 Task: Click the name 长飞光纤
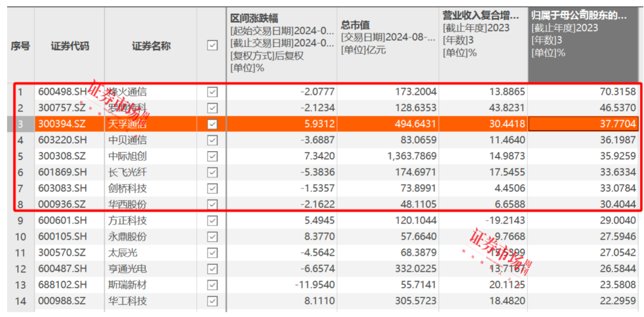pyautogui.click(x=127, y=173)
